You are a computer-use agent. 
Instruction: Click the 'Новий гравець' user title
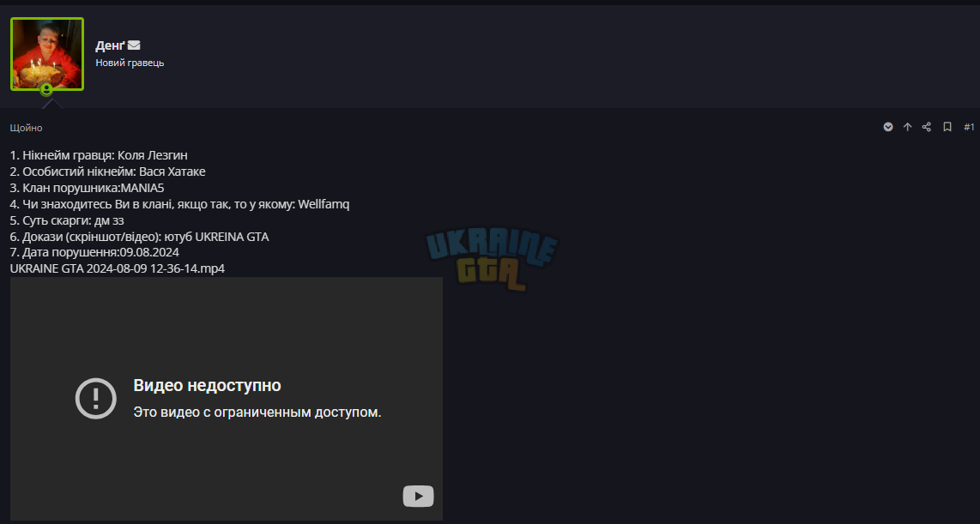(130, 63)
